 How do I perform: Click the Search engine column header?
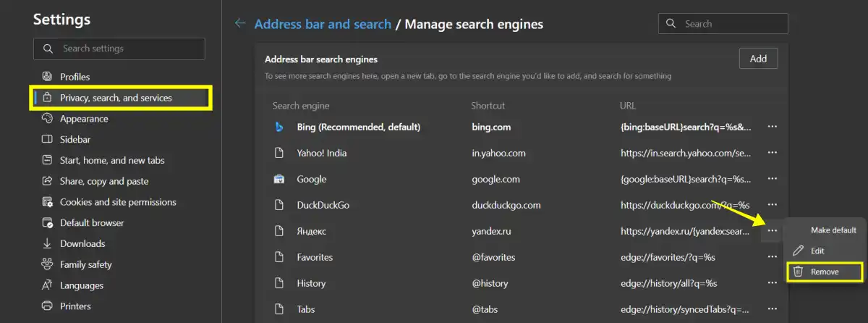(x=299, y=106)
